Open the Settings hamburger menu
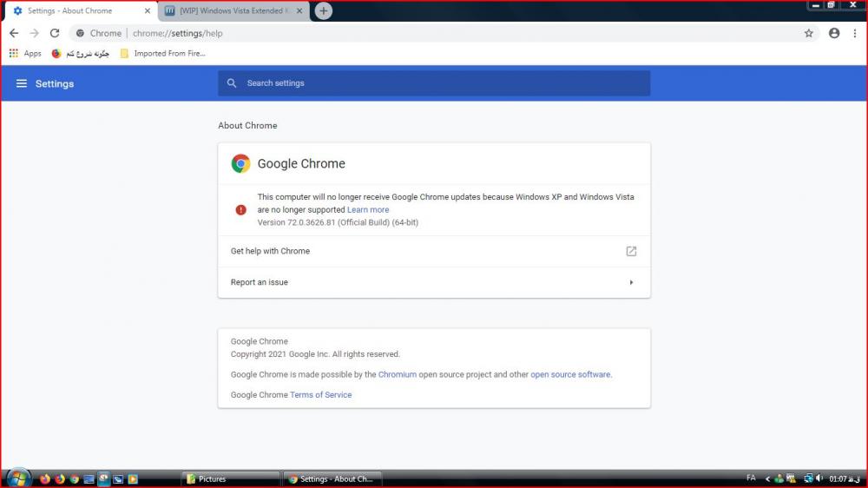The image size is (868, 488). click(22, 83)
